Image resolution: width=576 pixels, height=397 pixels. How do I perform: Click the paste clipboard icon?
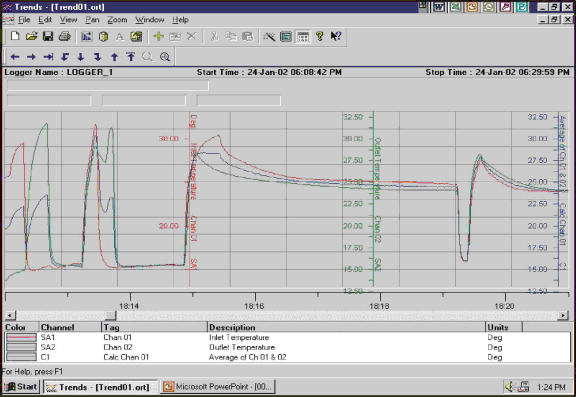coord(248,36)
